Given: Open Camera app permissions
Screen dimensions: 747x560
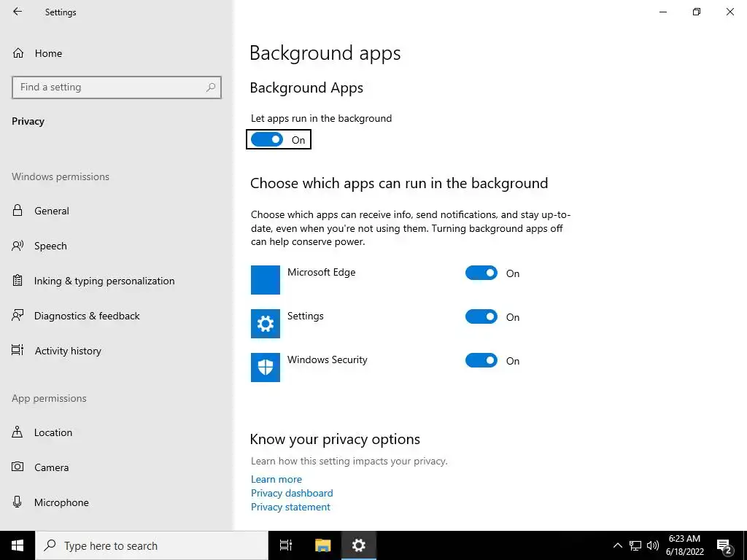Looking at the screenshot, I should (117, 467).
